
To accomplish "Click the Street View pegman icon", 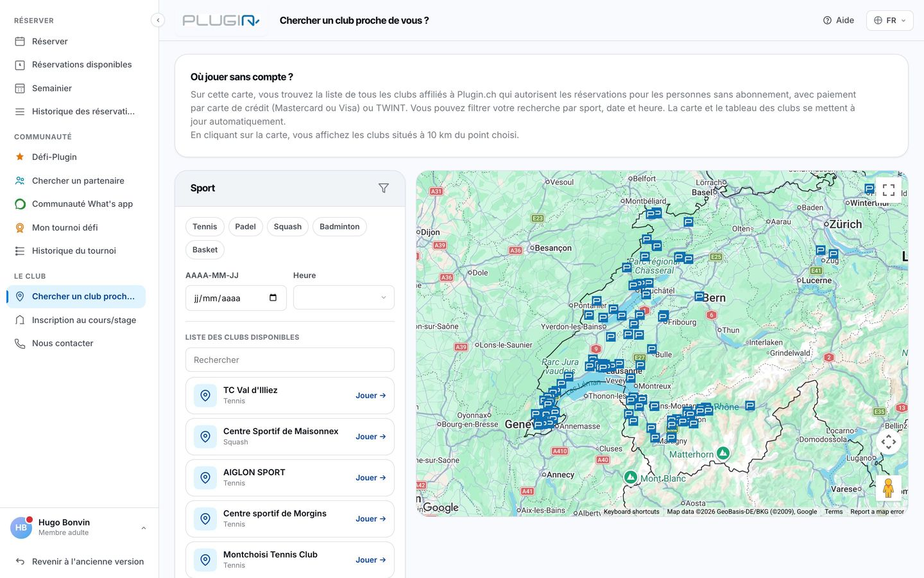I will 889,488.
